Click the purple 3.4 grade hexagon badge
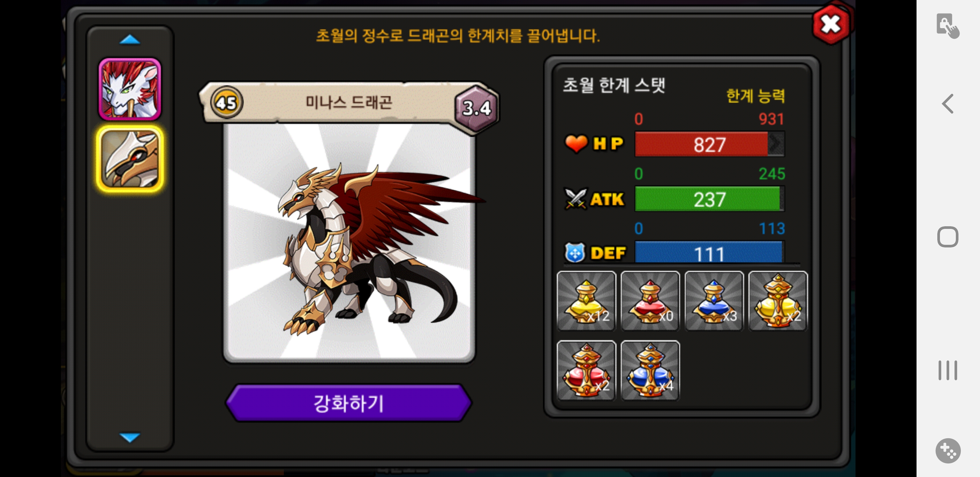This screenshot has height=477, width=980. (477, 108)
